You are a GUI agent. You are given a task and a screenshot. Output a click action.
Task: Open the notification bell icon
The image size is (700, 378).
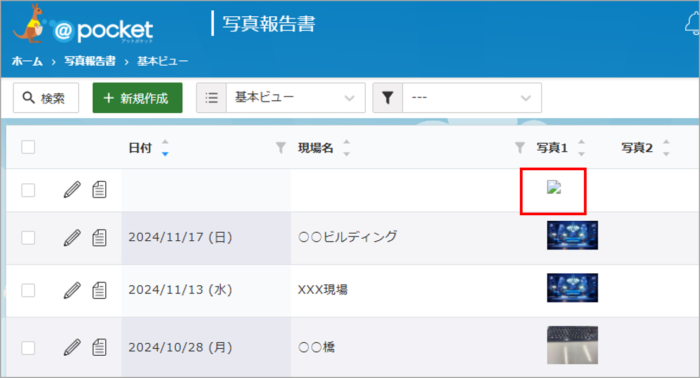click(x=693, y=23)
